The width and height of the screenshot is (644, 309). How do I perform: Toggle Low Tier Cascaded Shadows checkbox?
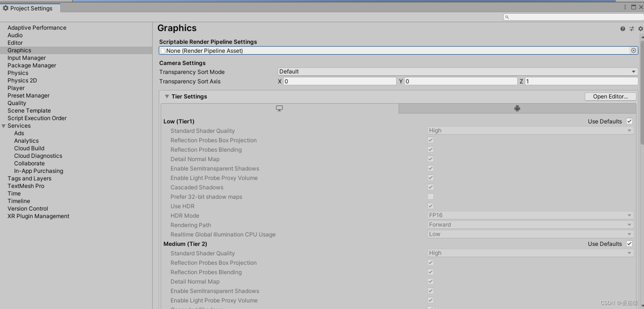pyautogui.click(x=430, y=187)
